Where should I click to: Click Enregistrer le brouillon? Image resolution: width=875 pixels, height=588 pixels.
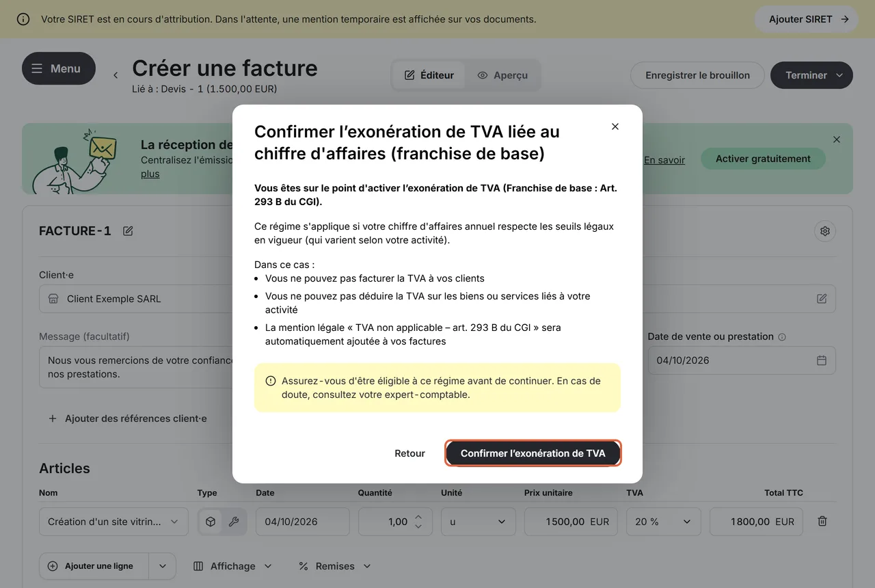point(697,75)
